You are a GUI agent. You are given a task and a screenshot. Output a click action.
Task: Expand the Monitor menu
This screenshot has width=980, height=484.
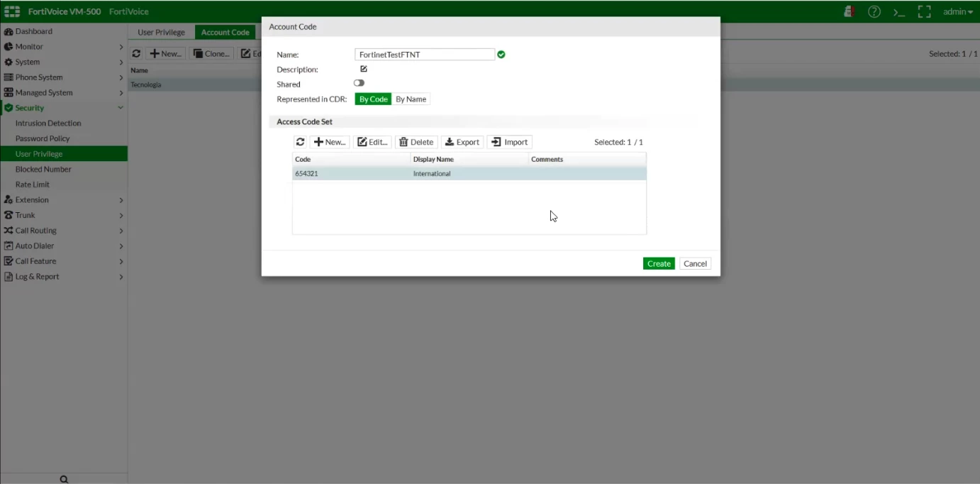coord(64,47)
